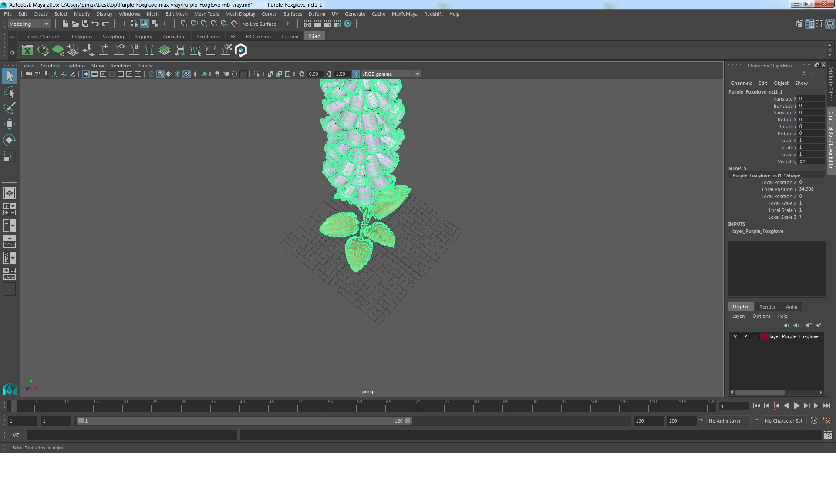Click the white hexagon cube shelf icon
This screenshot has width=836, height=504.
coord(241,50)
